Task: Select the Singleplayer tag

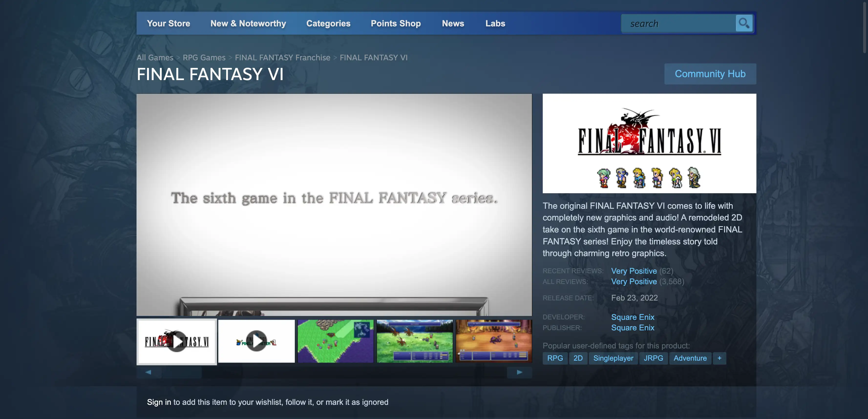Action: tap(613, 358)
